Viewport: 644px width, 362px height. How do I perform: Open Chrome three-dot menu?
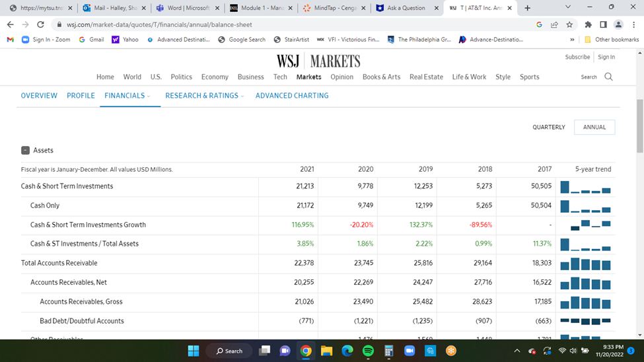(633, 24)
